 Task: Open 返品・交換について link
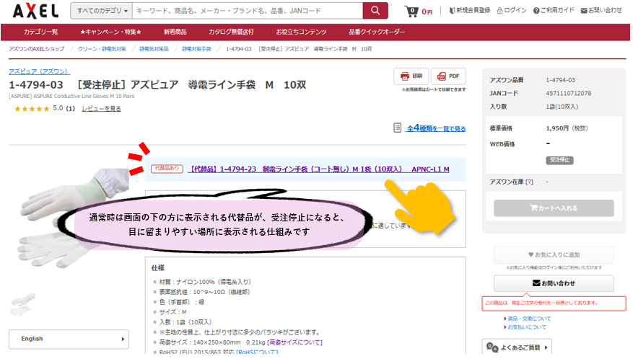pyautogui.click(x=529, y=319)
